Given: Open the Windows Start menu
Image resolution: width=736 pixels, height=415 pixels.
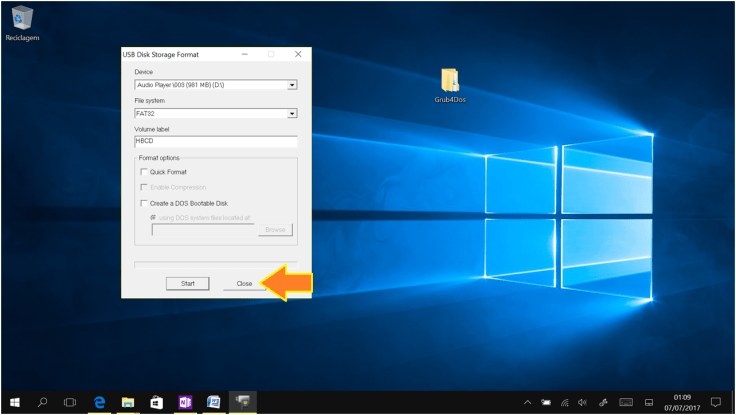Looking at the screenshot, I should coord(14,402).
